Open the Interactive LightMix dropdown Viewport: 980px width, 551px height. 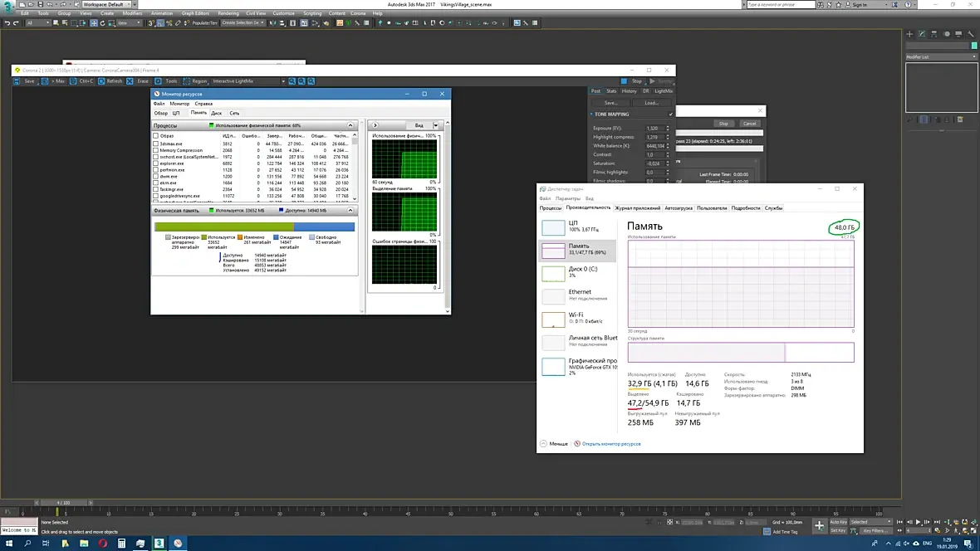[282, 81]
